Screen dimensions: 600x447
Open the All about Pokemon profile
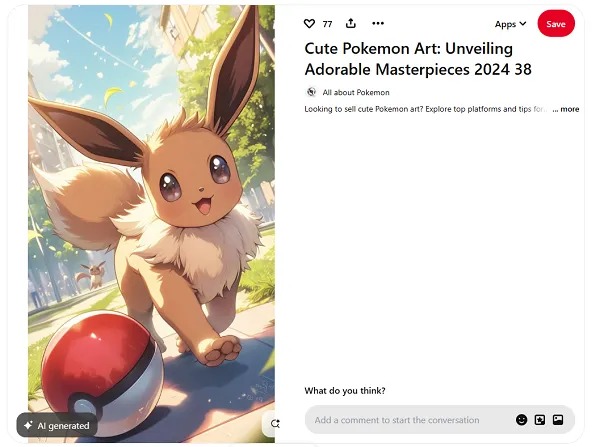356,92
